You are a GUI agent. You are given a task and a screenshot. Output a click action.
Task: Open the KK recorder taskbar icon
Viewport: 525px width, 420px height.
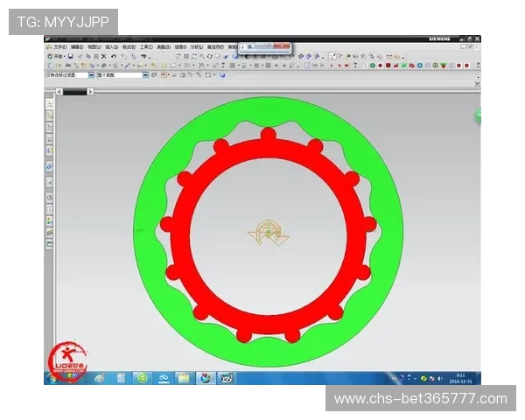[227, 378]
